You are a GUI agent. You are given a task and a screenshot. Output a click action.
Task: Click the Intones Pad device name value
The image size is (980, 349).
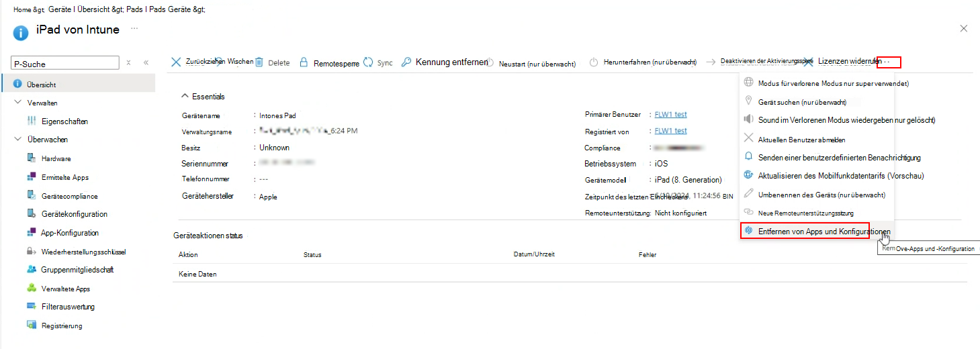pos(279,115)
